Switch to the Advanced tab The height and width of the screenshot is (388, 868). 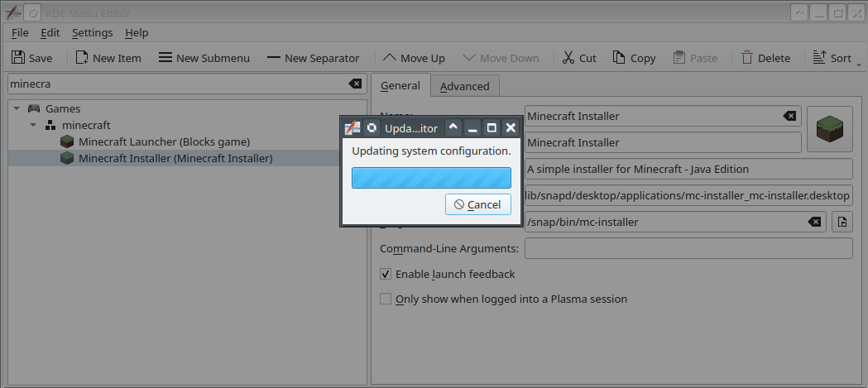(x=465, y=86)
